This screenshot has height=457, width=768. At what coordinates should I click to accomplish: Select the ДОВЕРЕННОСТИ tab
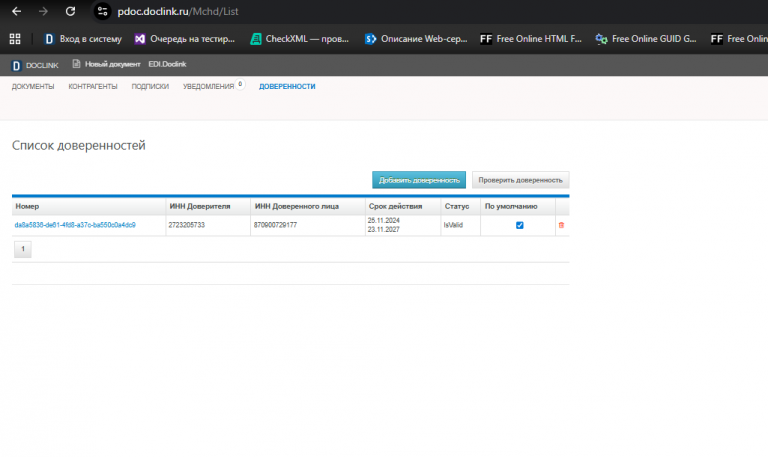point(287,86)
